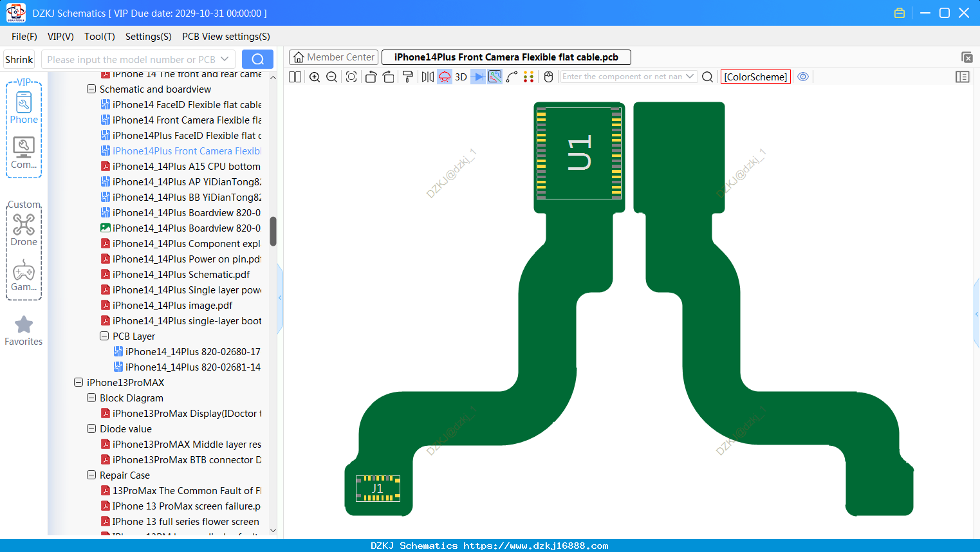This screenshot has height=552, width=980.
Task: Select the iPhone14Plus Front Camera Flexible flat cable.pcb tab
Action: 506,57
